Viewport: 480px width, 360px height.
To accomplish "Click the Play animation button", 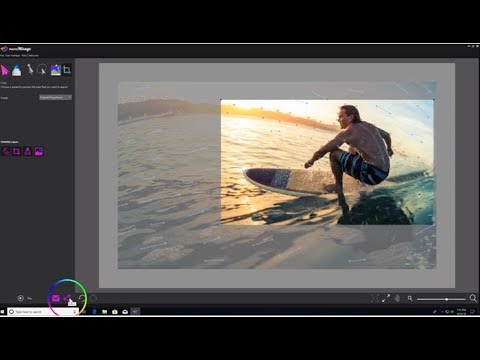I will tap(21, 298).
